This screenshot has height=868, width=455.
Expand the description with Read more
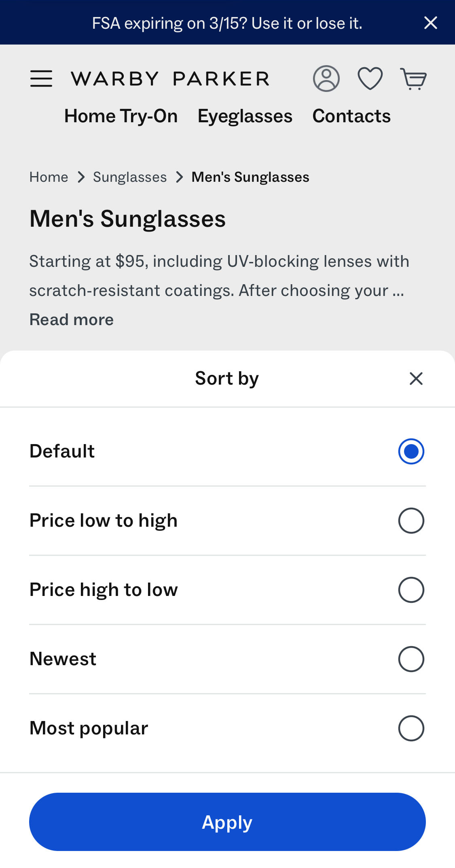pyautogui.click(x=71, y=319)
